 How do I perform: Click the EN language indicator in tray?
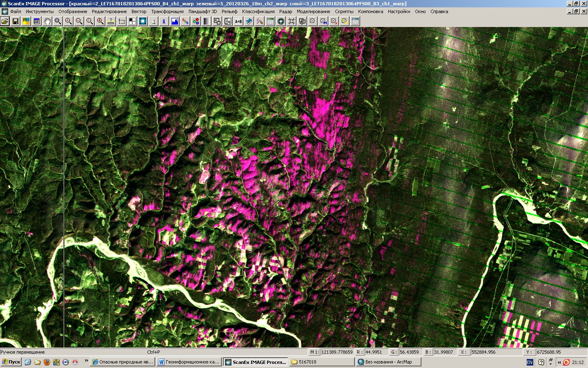530,362
